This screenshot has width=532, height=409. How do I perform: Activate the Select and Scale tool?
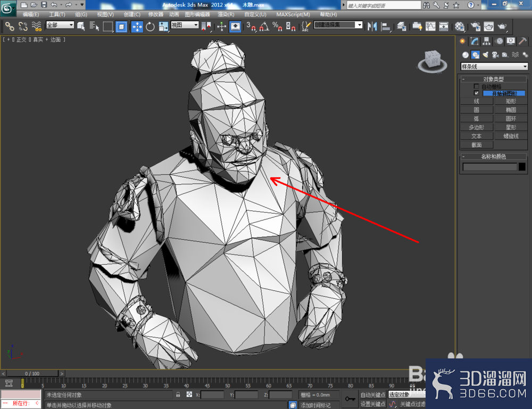(163, 26)
